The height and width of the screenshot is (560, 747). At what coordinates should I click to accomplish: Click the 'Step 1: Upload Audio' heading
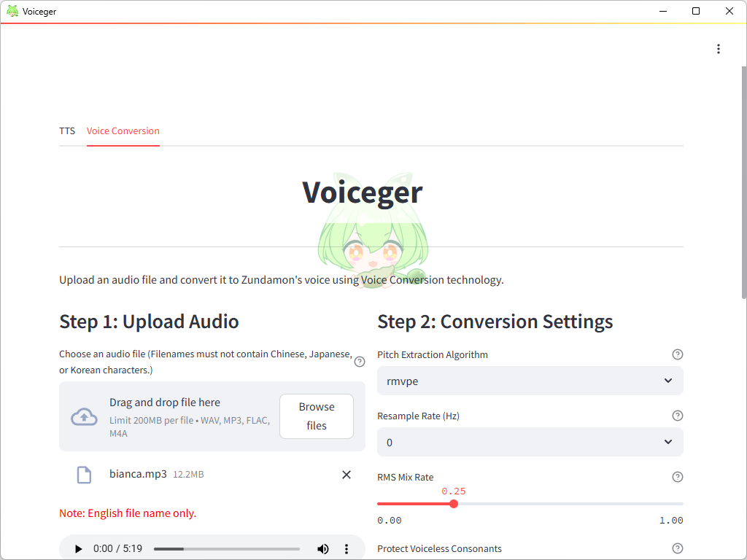pyautogui.click(x=149, y=322)
